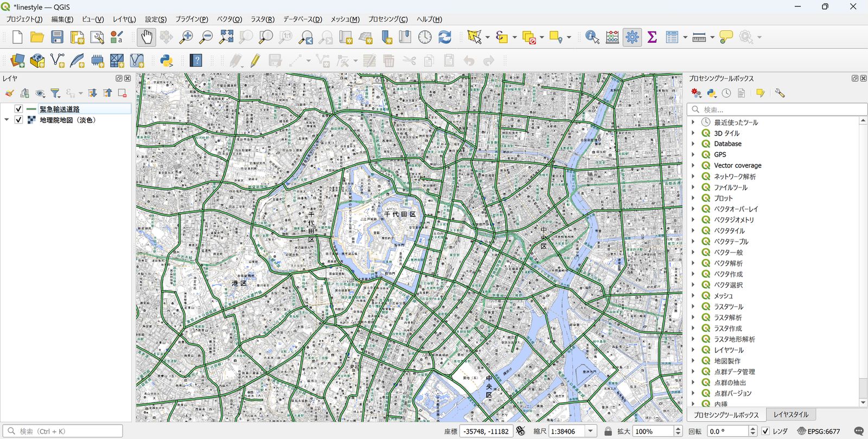Click the Database toolbox item
Image resolution: width=868 pixels, height=439 pixels.
click(727, 144)
